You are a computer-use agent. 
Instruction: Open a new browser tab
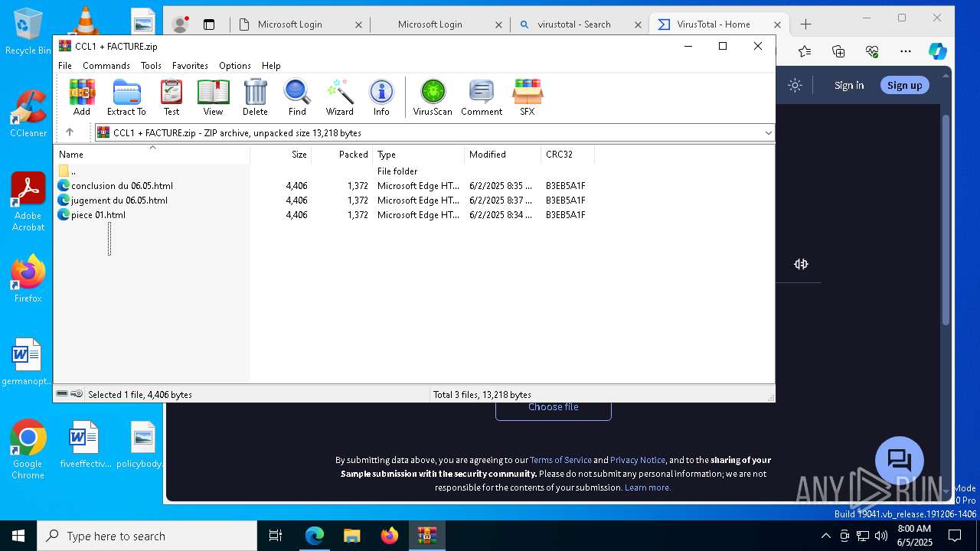(x=805, y=24)
